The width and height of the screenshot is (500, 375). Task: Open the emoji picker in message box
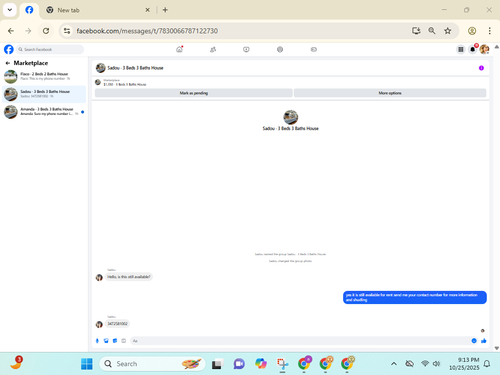click(474, 341)
